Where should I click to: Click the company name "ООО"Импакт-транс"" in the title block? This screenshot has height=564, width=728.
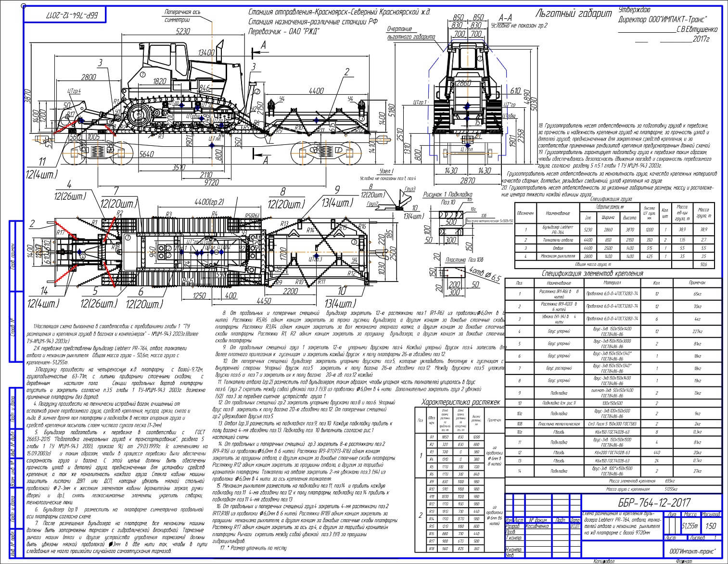coord(691,551)
